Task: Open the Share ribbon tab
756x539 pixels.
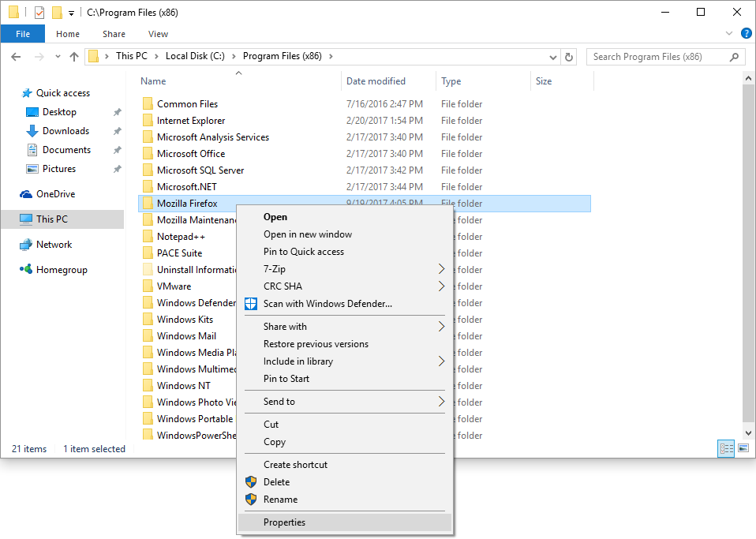Action: point(114,34)
